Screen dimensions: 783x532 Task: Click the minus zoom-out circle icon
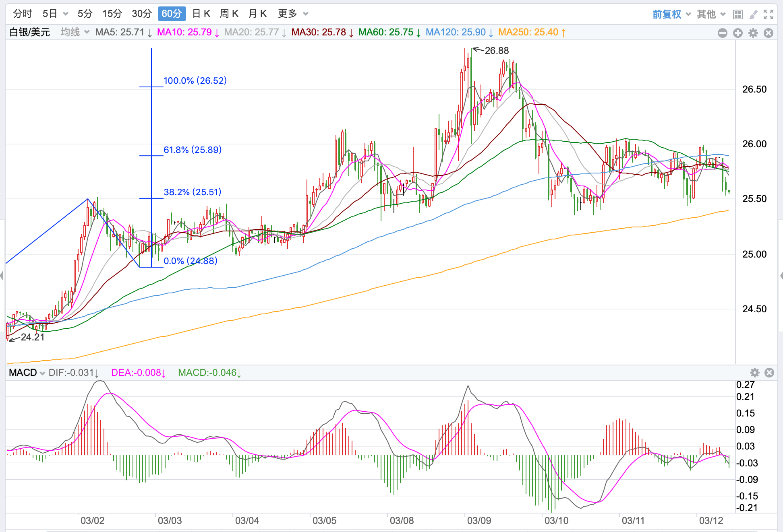click(x=723, y=33)
